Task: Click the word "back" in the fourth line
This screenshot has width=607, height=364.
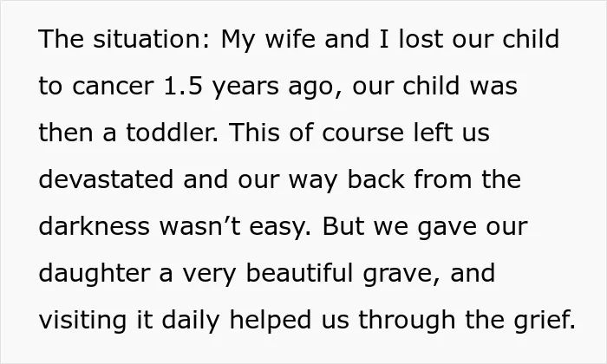Action: pyautogui.click(x=375, y=179)
